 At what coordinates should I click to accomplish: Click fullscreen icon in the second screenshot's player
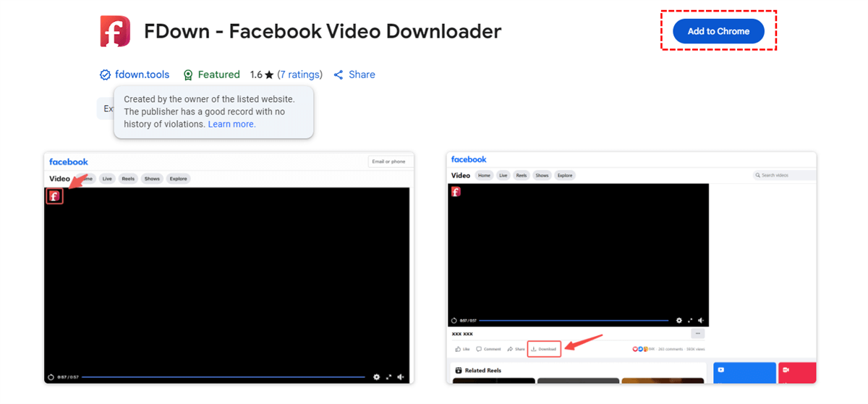tap(690, 320)
